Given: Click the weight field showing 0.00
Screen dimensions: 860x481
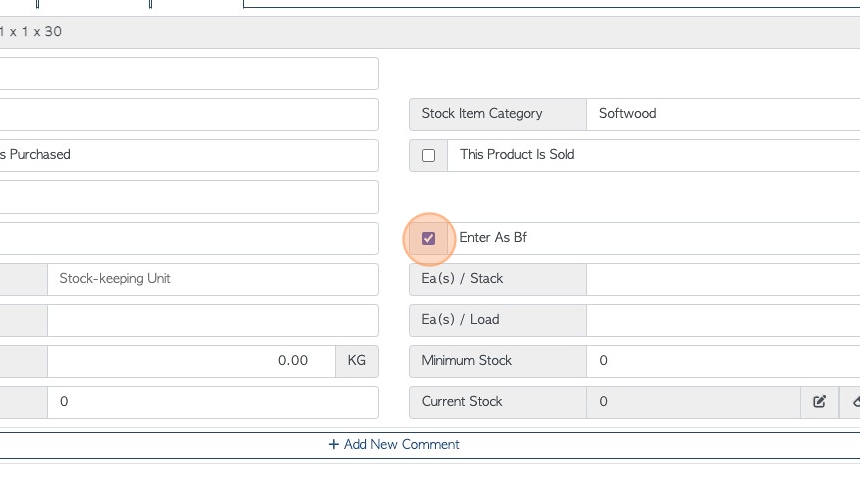Looking at the screenshot, I should 191,361.
